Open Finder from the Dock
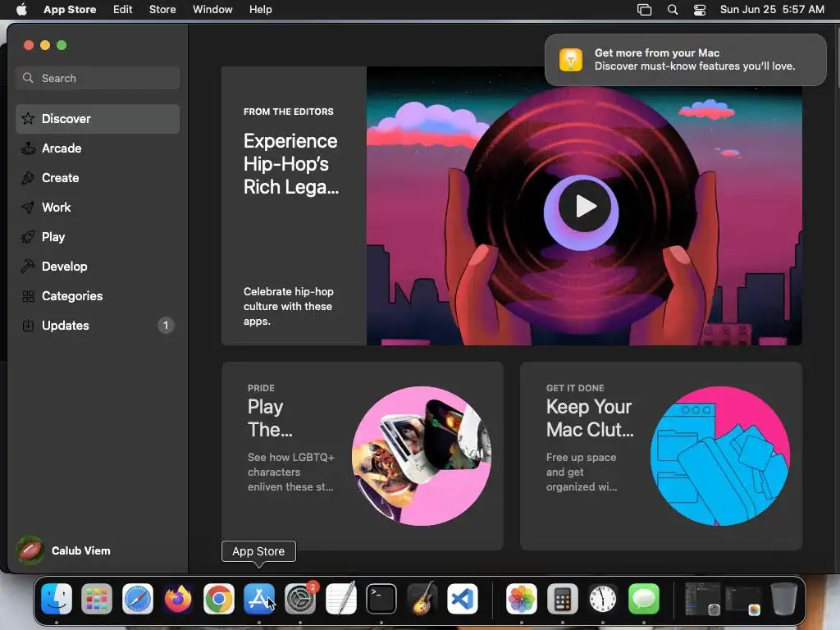 coord(57,599)
